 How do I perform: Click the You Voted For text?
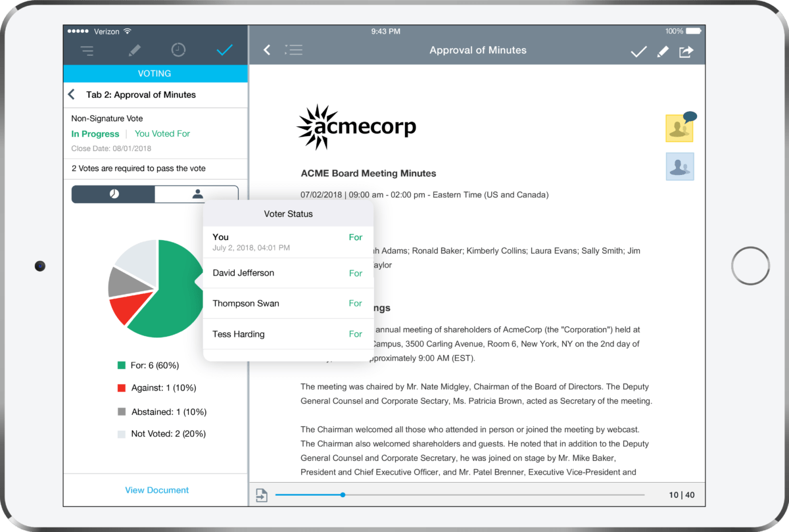(162, 133)
